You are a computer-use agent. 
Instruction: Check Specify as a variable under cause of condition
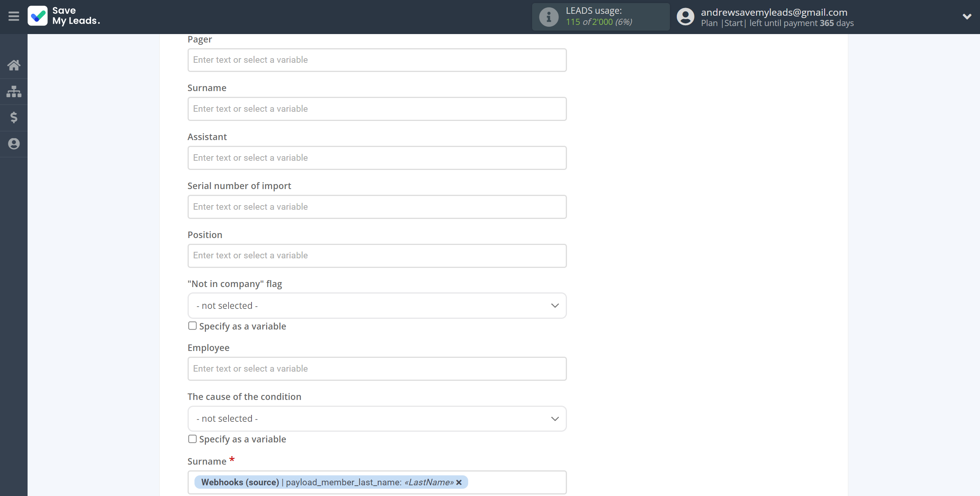coord(193,439)
